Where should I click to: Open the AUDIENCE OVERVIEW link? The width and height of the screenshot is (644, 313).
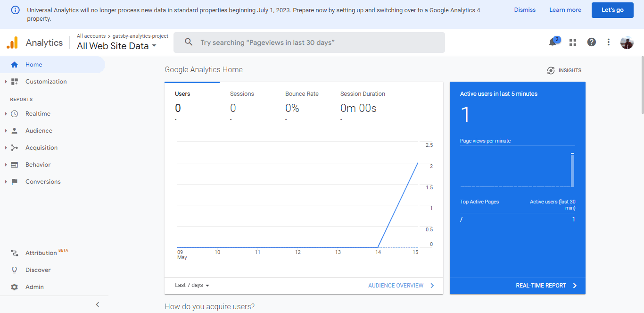396,286
